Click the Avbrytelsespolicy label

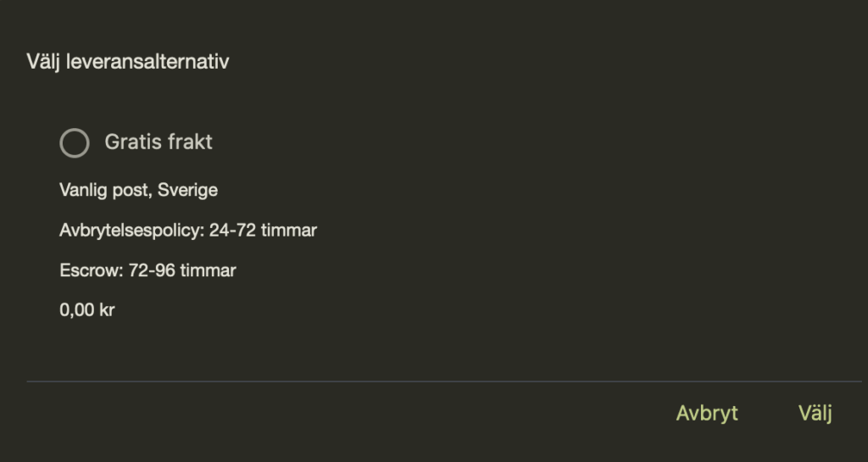pyautogui.click(x=131, y=231)
